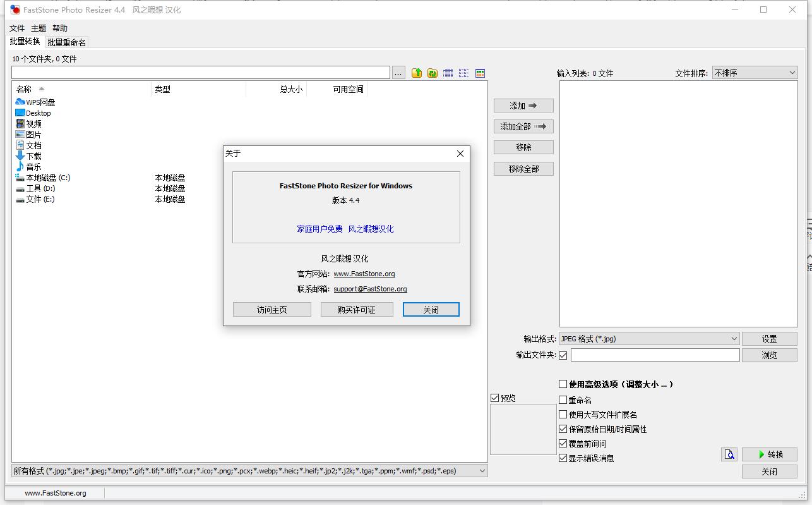Viewport: 812px width, 505px height.
Task: Click the 类型 column header
Action: coord(198,89)
